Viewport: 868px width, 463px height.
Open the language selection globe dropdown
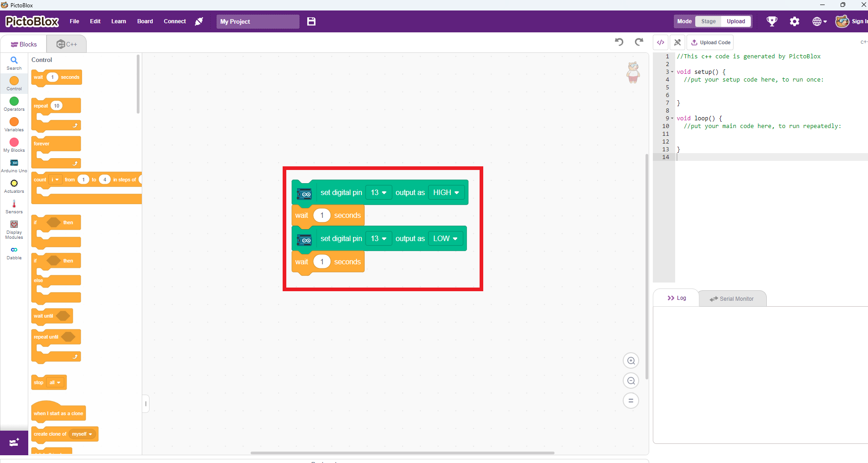(x=819, y=21)
